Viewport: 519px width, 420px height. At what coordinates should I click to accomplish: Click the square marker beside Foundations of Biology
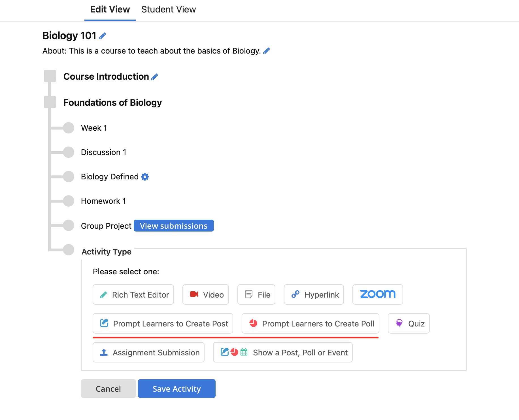(x=50, y=102)
